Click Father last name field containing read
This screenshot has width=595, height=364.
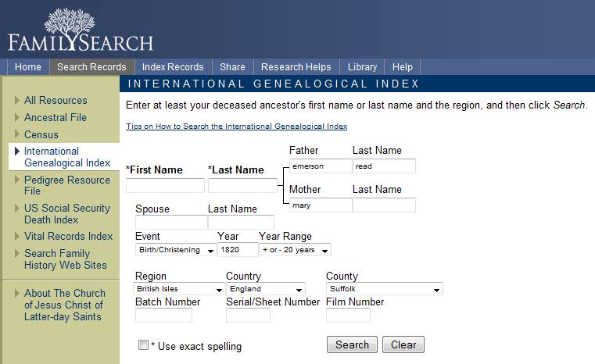tap(384, 166)
